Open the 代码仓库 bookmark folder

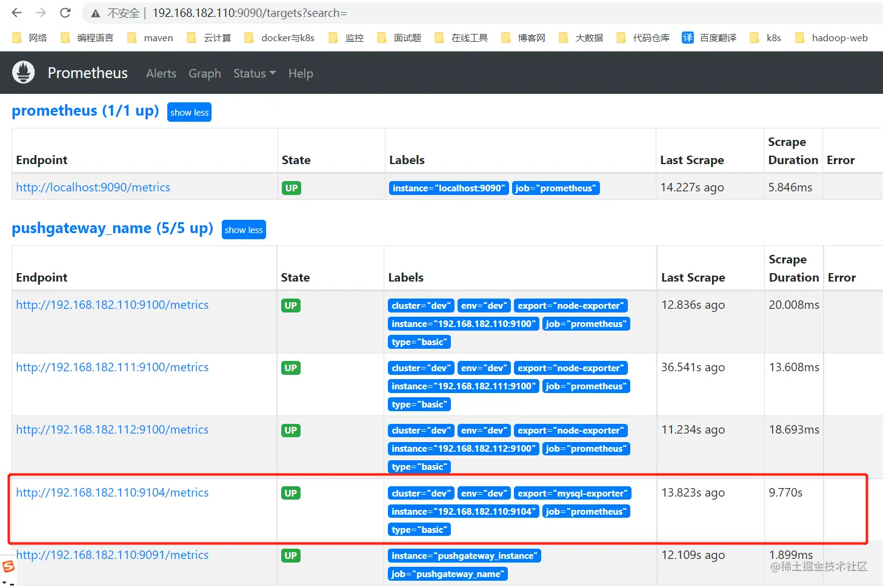[x=643, y=38]
